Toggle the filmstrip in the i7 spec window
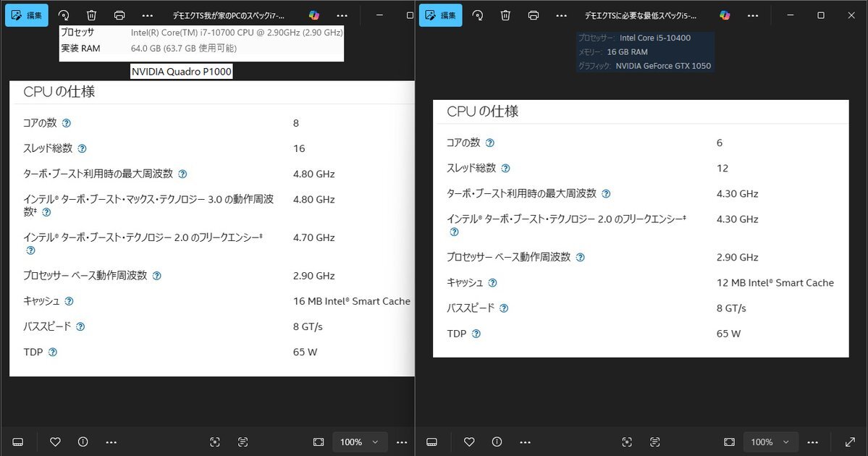 [17, 442]
